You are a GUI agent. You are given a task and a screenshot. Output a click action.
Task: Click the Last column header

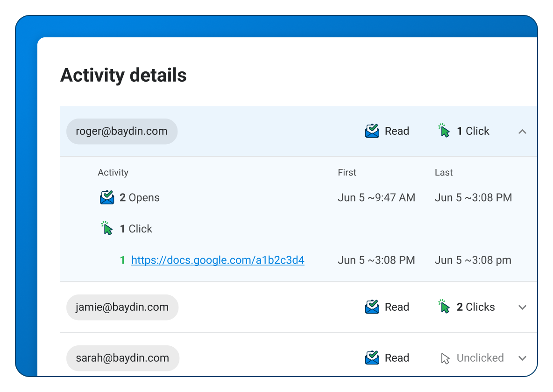point(444,173)
